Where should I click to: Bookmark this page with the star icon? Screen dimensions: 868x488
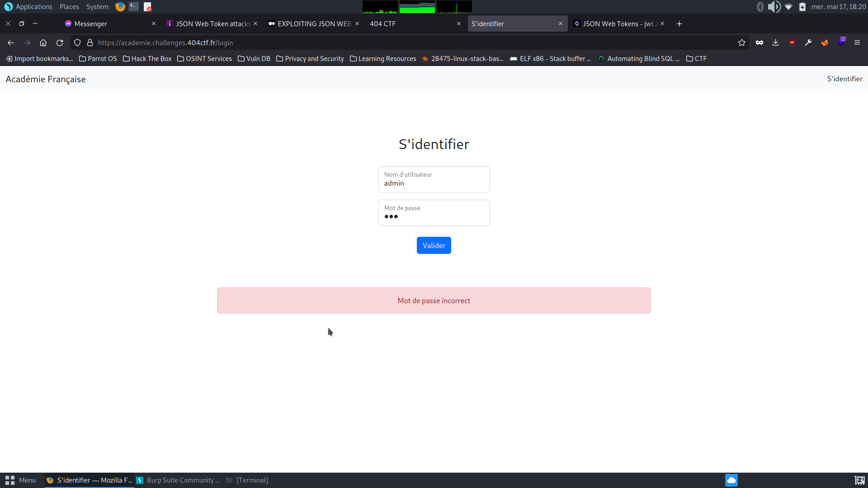pyautogui.click(x=741, y=42)
